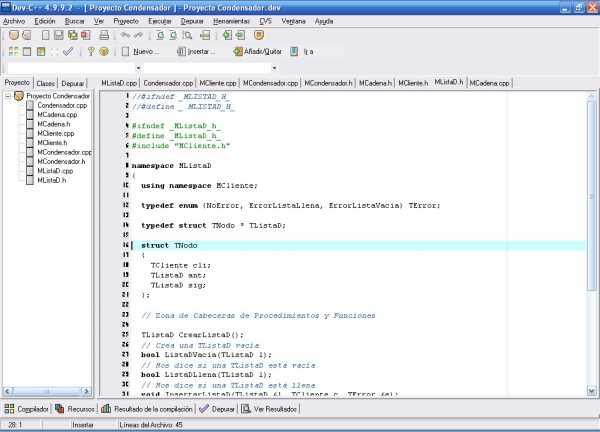Click the Redo arrow icon
600x432 pixels.
(x=139, y=35)
